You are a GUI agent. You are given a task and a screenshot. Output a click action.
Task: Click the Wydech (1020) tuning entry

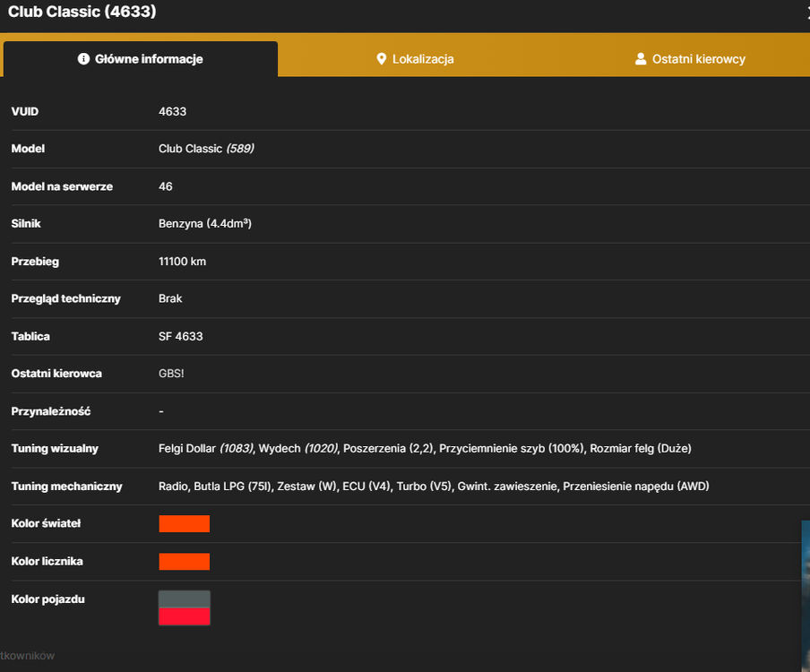tap(298, 448)
